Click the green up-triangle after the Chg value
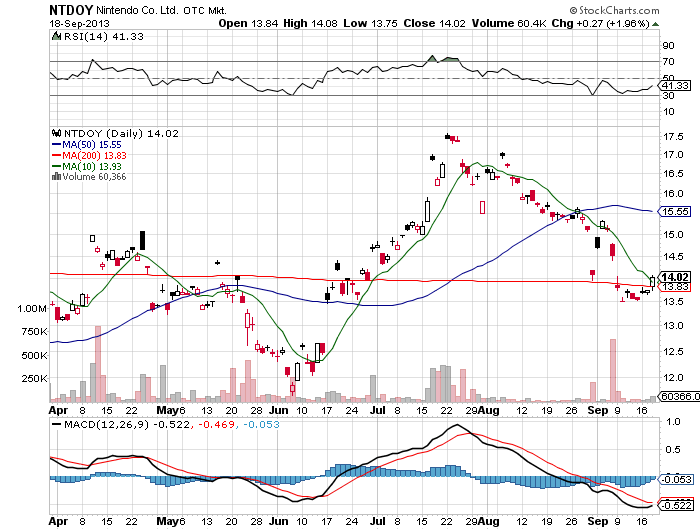Image resolution: width=700 pixels, height=530 pixels. tap(655, 24)
